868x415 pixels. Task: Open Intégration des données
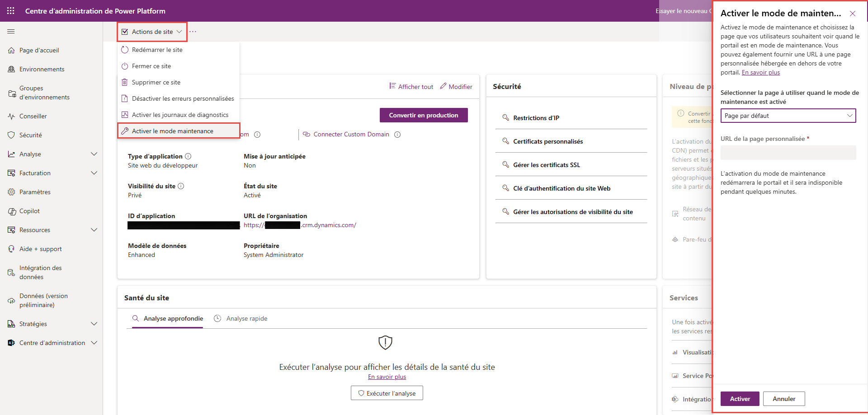click(x=40, y=272)
